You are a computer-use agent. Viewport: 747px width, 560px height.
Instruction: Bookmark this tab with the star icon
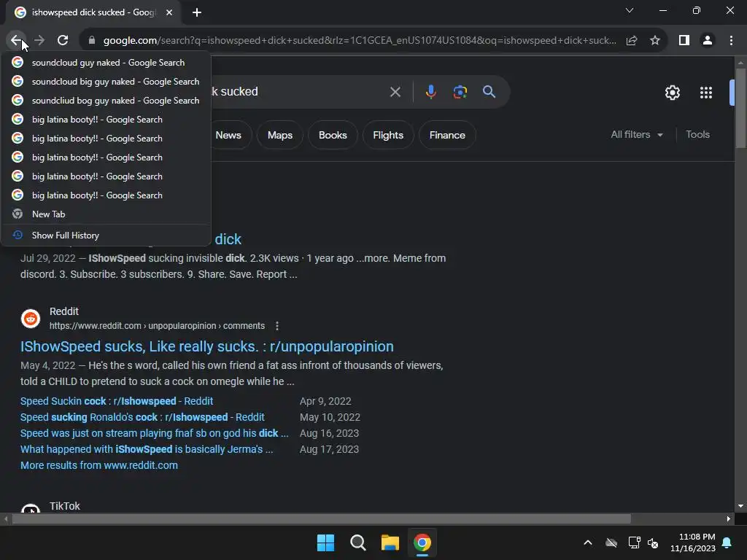[655, 41]
